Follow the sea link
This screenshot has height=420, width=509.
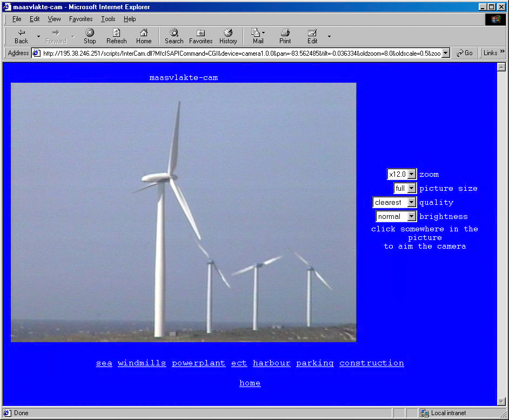[104, 363]
